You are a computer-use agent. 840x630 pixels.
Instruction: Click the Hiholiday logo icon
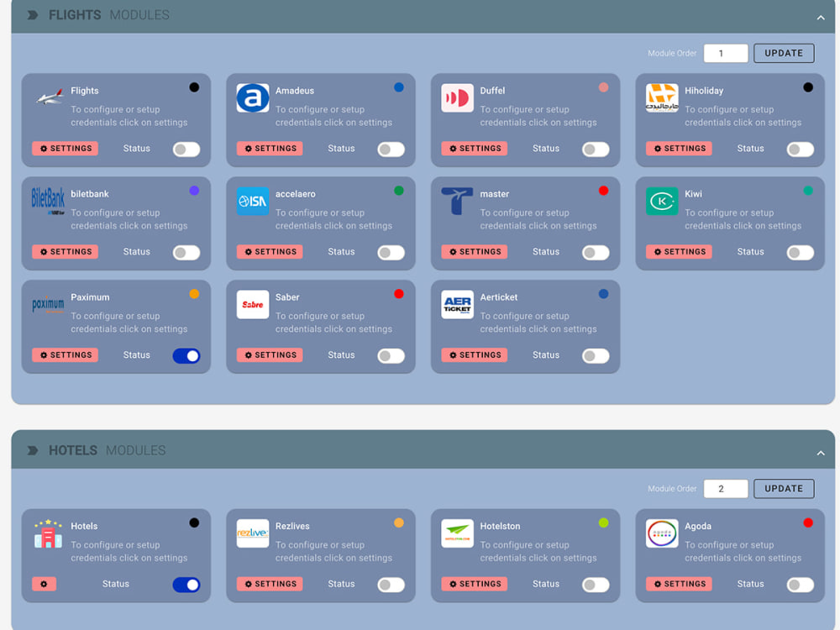(662, 97)
